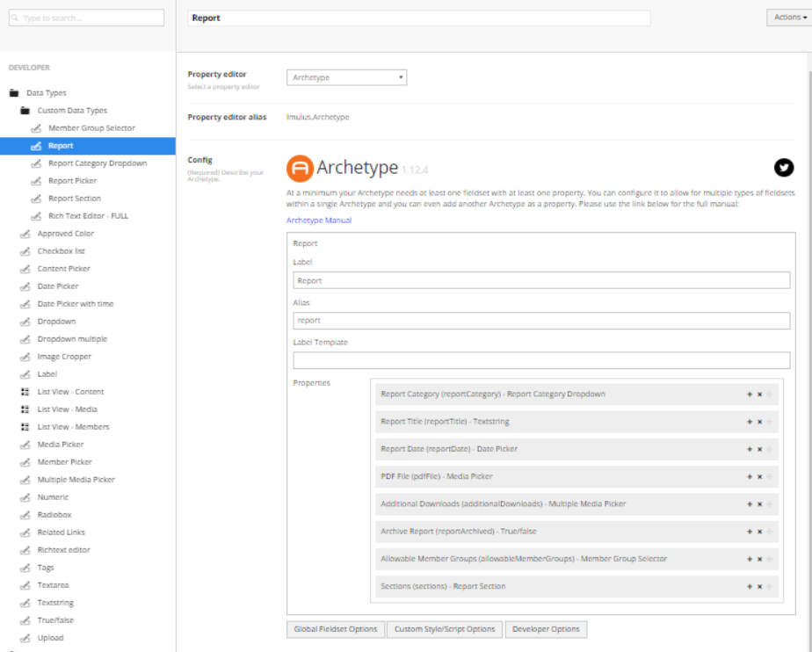
Task: Grab the faint move handle on PDF File row
Action: coord(770,477)
